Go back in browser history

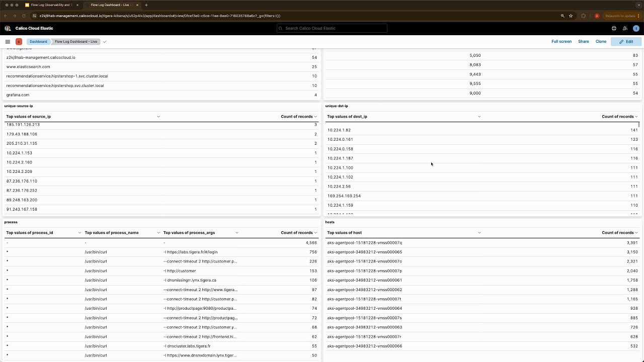click(6, 16)
